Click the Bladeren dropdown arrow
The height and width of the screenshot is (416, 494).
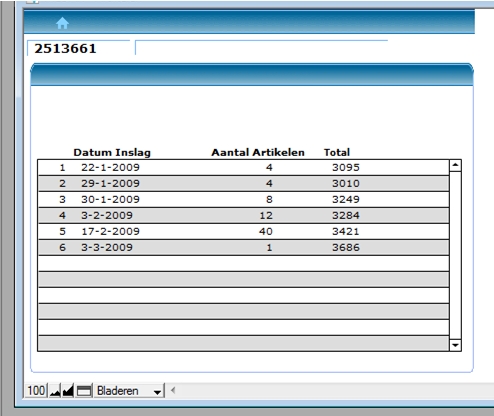click(x=158, y=391)
